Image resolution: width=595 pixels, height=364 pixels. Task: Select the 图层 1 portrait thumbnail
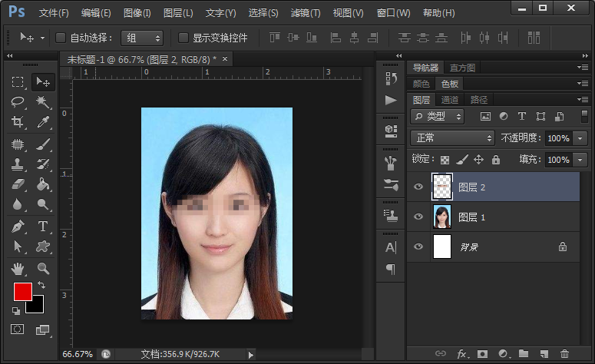click(x=442, y=217)
